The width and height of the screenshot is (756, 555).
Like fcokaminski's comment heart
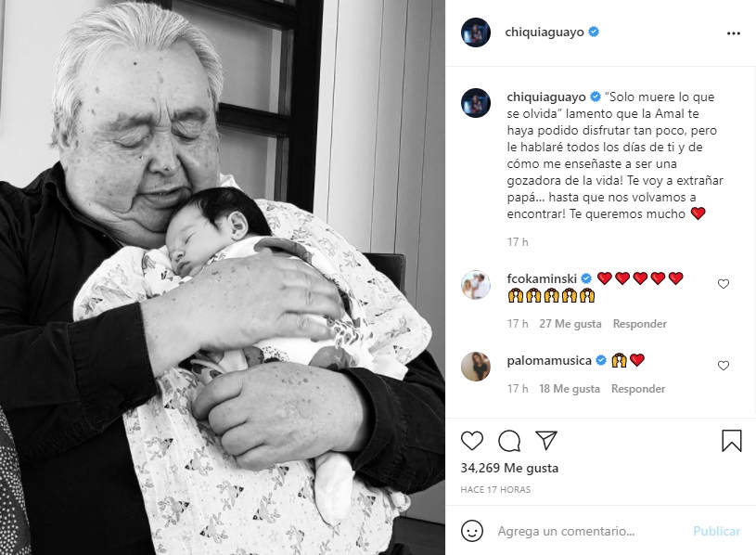tap(724, 284)
